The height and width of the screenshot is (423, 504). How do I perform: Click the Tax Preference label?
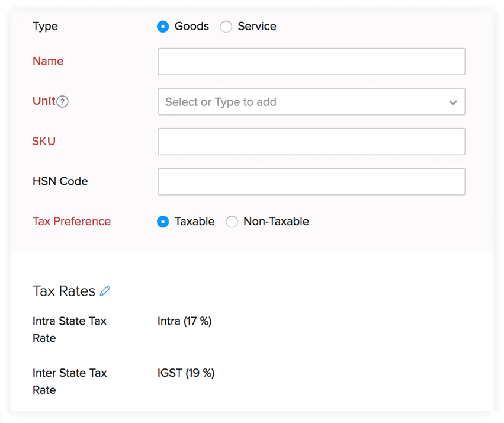coord(72,221)
